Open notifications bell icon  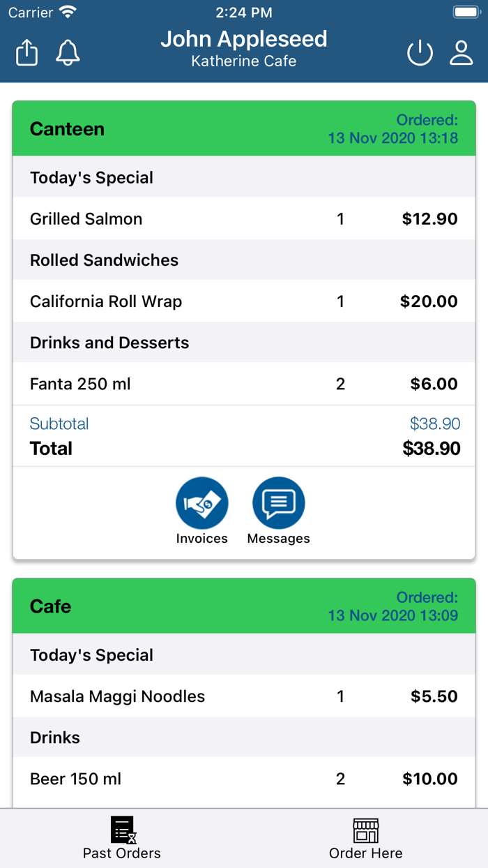(x=68, y=53)
